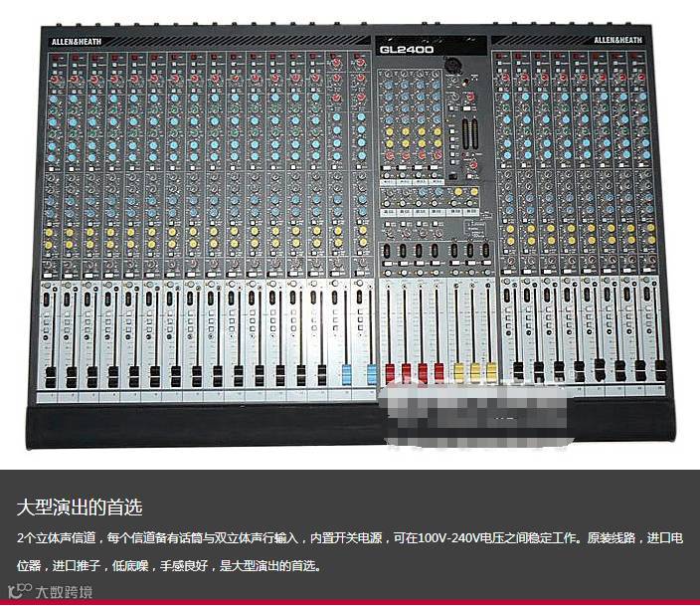Click the left ALLEN&HEATH logo
The image size is (700, 606).
(77, 42)
